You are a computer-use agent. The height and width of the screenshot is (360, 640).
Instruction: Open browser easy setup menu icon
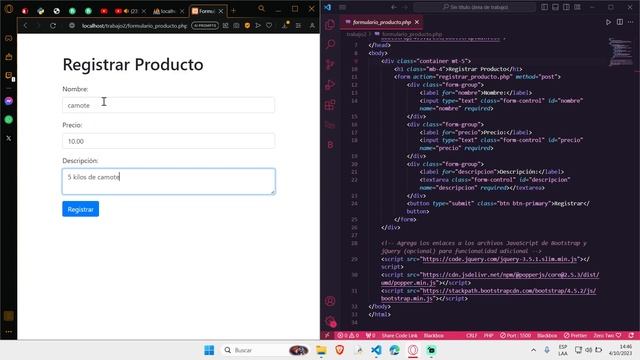(x=298, y=25)
